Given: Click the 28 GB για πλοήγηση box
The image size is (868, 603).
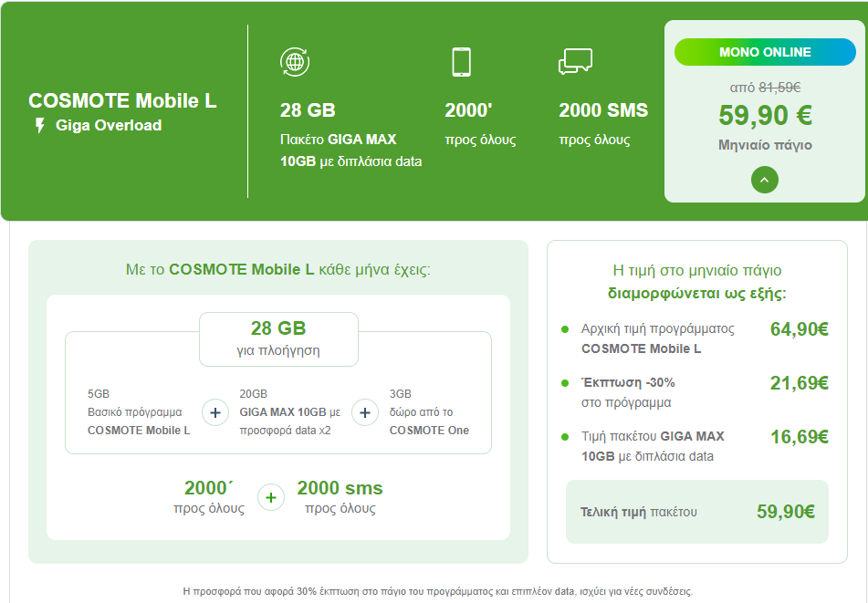Looking at the screenshot, I should [x=278, y=339].
